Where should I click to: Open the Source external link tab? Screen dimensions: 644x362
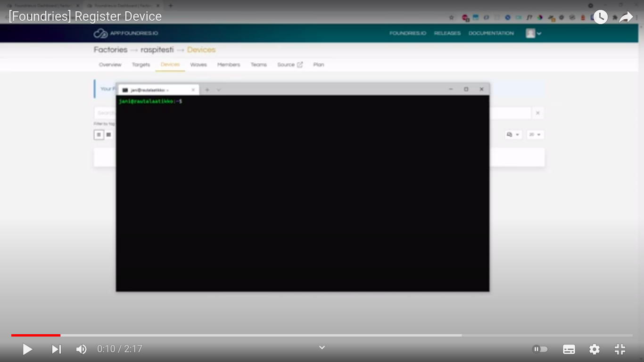[x=290, y=65]
